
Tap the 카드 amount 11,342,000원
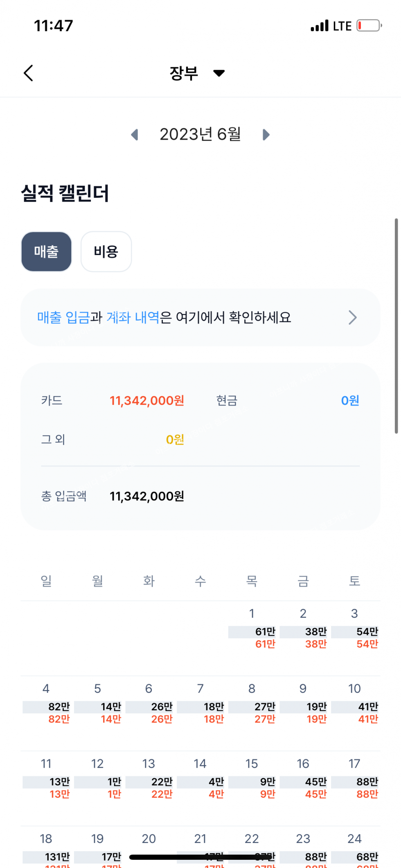click(x=147, y=400)
